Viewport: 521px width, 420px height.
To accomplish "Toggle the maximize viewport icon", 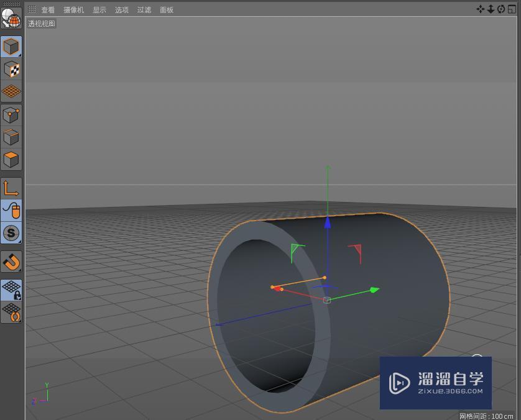I will click(x=512, y=9).
